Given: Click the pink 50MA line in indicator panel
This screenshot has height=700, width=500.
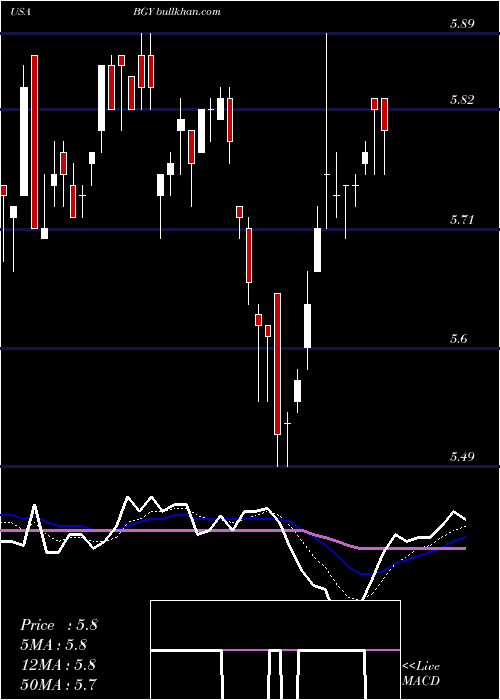Looking at the screenshot, I should pyautogui.click(x=232, y=530).
